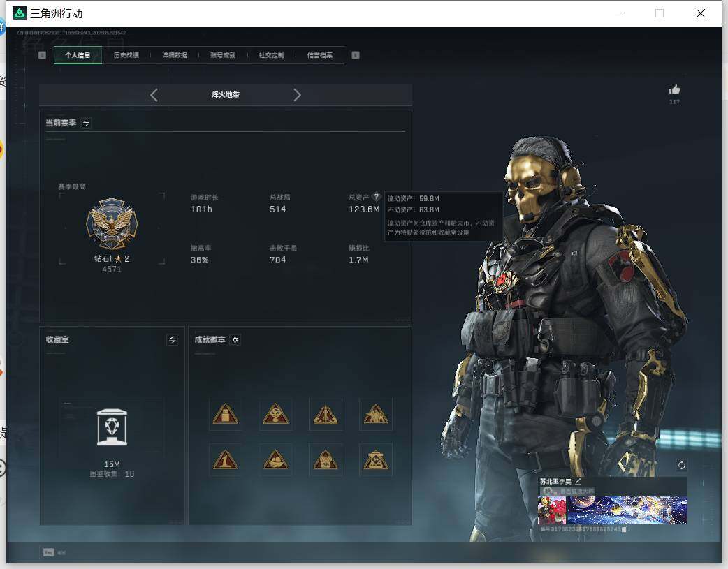The height and width of the screenshot is (569, 728).
Task: Switch to previous game mode with left chevron
Action: [x=154, y=95]
